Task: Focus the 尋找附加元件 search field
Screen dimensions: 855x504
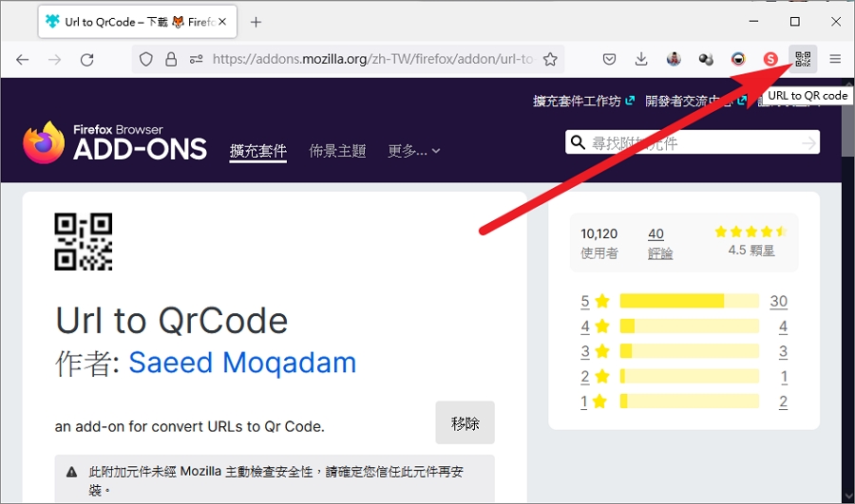Action: (693, 142)
